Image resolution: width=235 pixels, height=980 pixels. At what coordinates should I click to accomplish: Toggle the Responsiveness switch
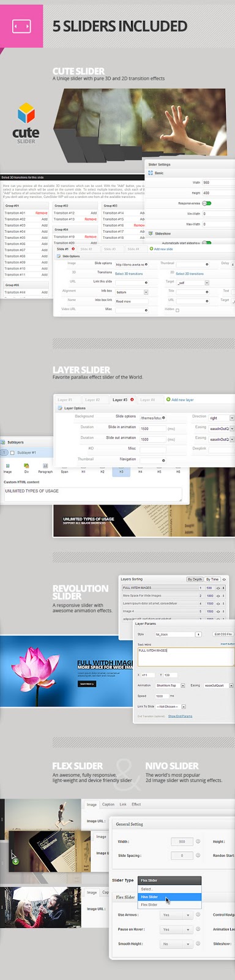click(207, 203)
